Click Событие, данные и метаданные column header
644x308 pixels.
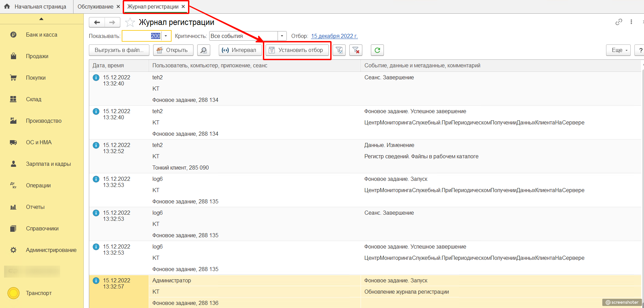501,66
